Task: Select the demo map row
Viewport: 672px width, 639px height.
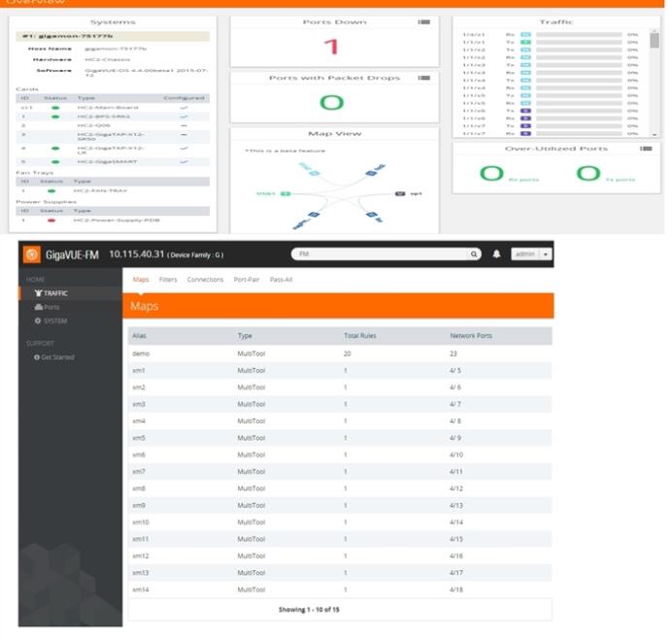Action: click(340, 354)
